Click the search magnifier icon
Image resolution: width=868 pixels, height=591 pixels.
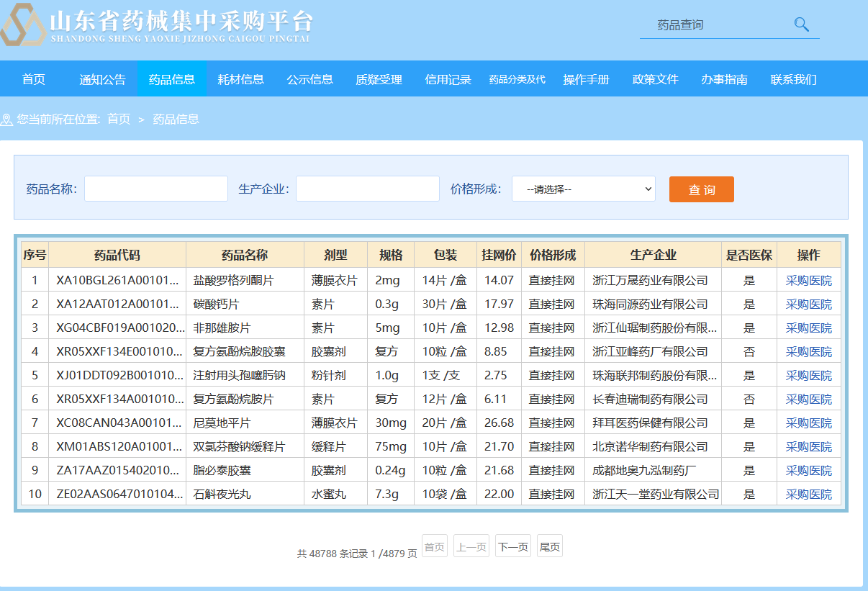click(x=801, y=24)
